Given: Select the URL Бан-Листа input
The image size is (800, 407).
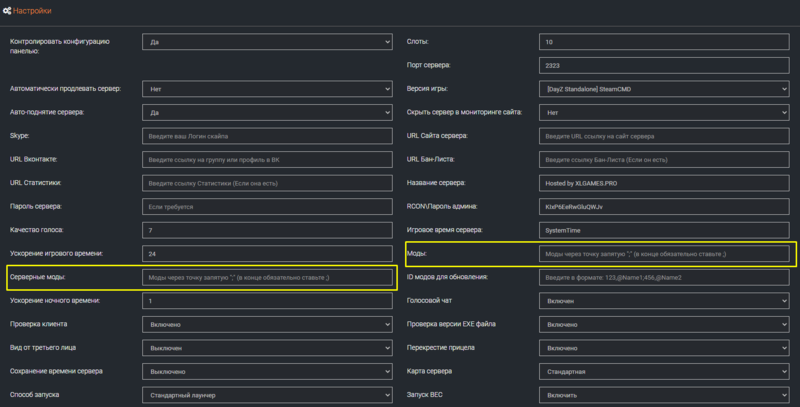Looking at the screenshot, I should coord(663,160).
